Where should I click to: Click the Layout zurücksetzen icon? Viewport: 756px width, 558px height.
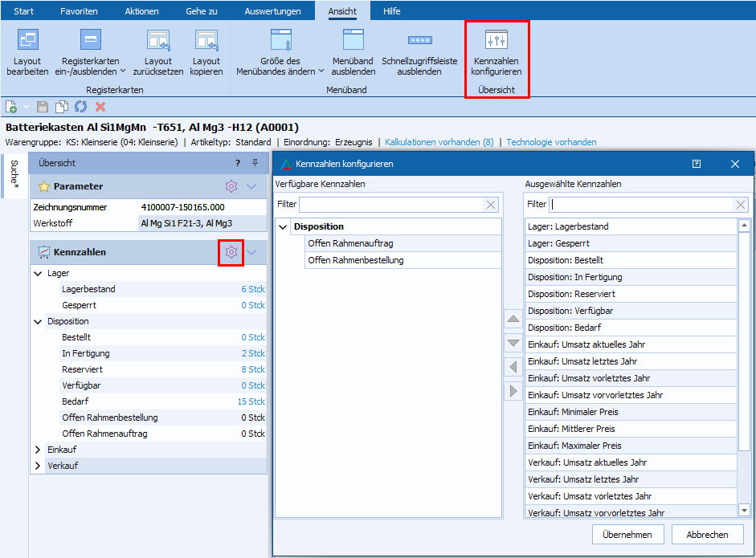coord(157,41)
